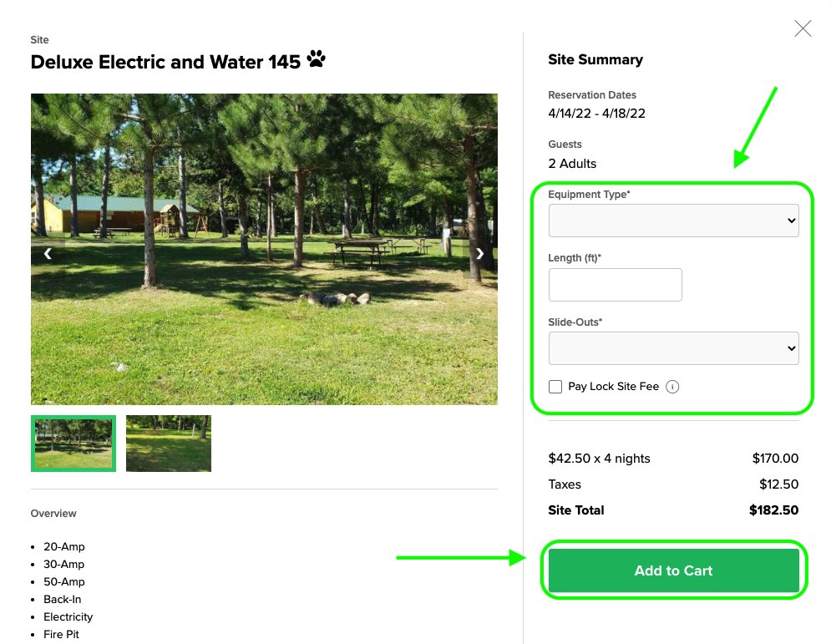Click the main campsite photo

pyautogui.click(x=264, y=249)
